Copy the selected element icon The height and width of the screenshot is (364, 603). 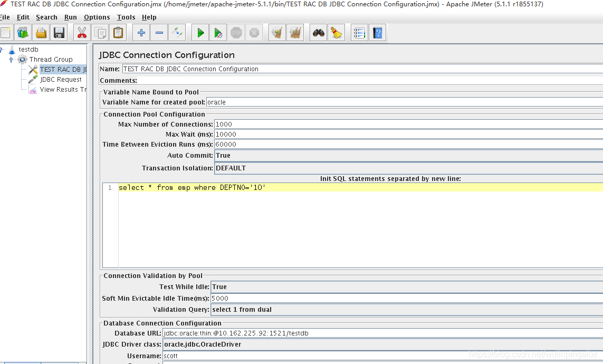point(100,33)
